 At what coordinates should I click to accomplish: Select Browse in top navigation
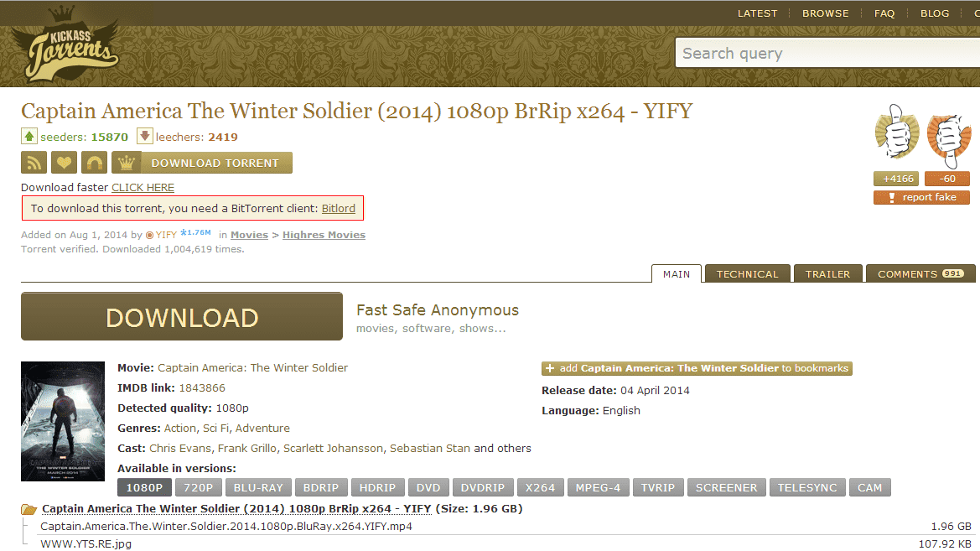(825, 13)
